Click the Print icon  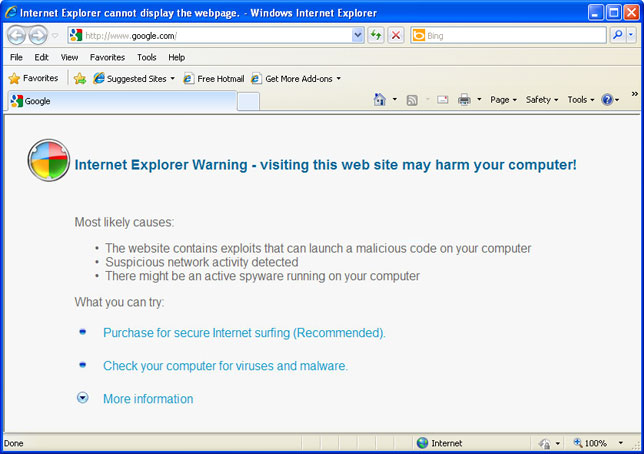[x=464, y=99]
